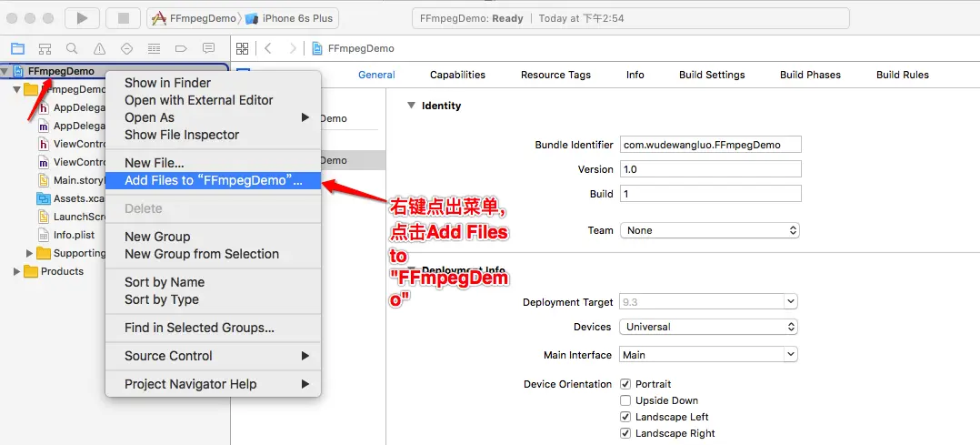
Task: Open the Symbol navigator icon
Action: coord(45,48)
